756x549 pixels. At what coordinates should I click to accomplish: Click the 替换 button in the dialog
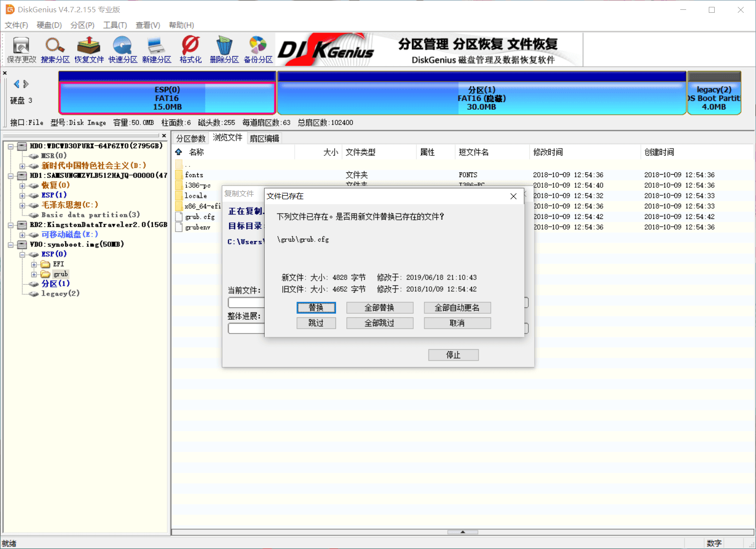tap(316, 307)
